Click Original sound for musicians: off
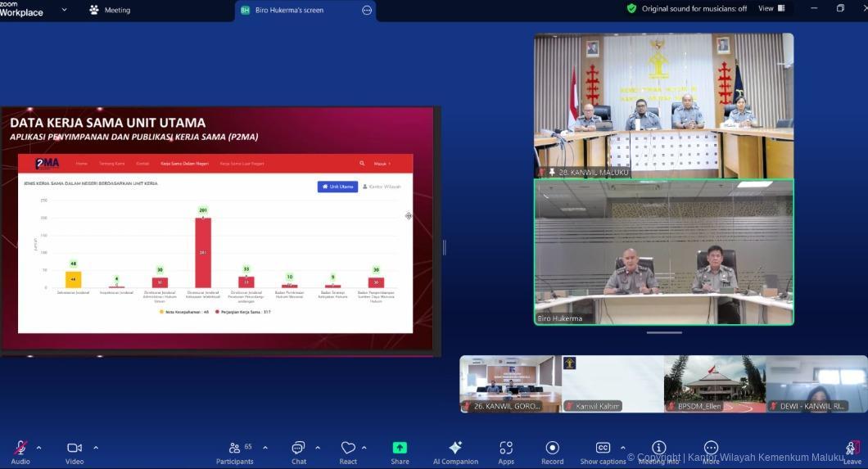Image resolution: width=868 pixels, height=469 pixels. tap(686, 8)
